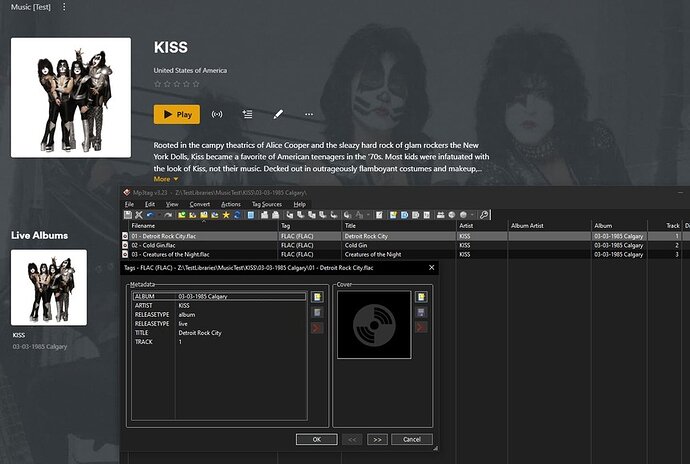Click the placeholder disc cover image in Tags dialog
Image resolution: width=690 pixels, height=464 pixels.
(x=374, y=325)
